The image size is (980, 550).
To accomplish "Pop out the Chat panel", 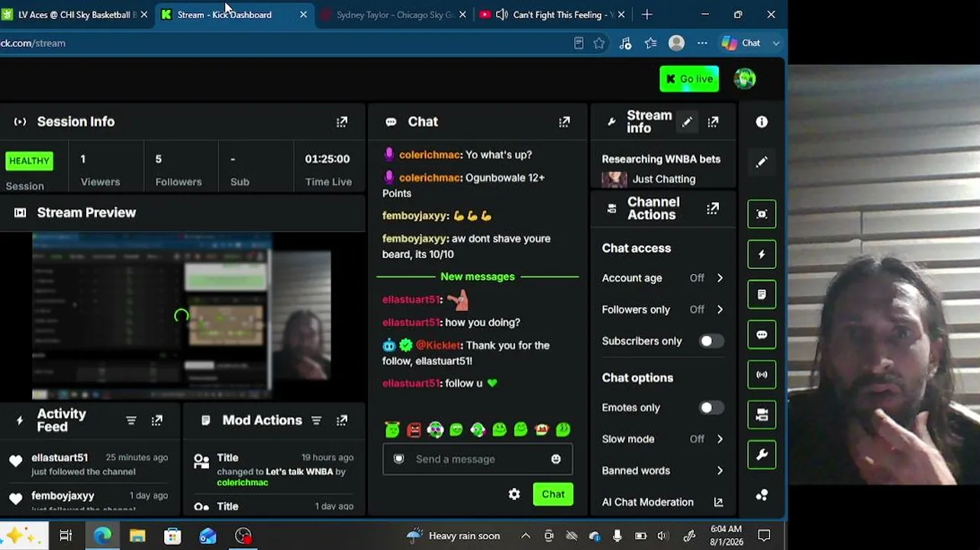I will click(564, 122).
